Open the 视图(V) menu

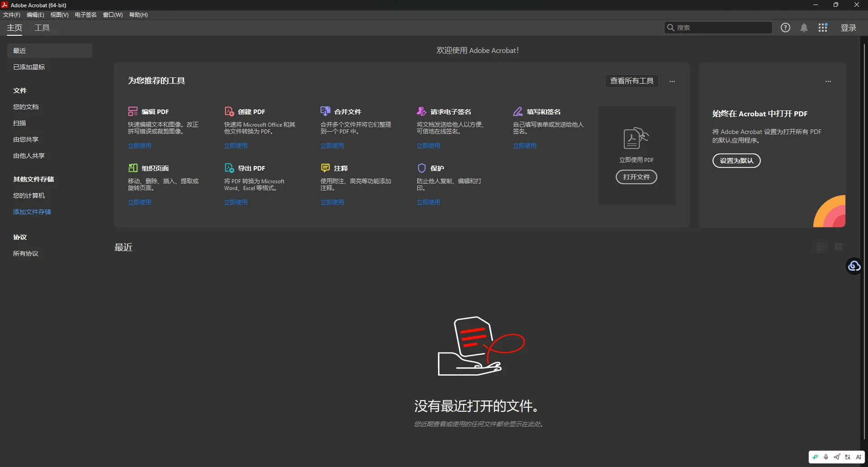tap(59, 15)
